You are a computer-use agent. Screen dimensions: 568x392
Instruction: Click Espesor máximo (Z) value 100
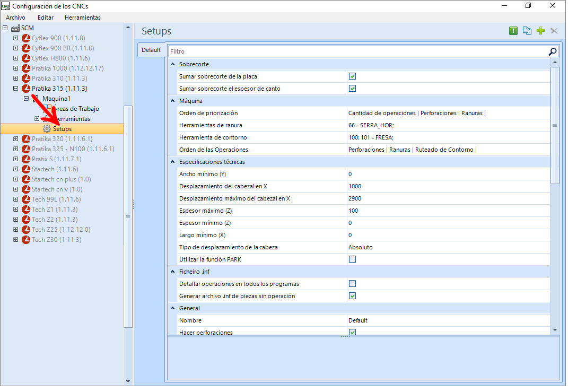(x=449, y=211)
